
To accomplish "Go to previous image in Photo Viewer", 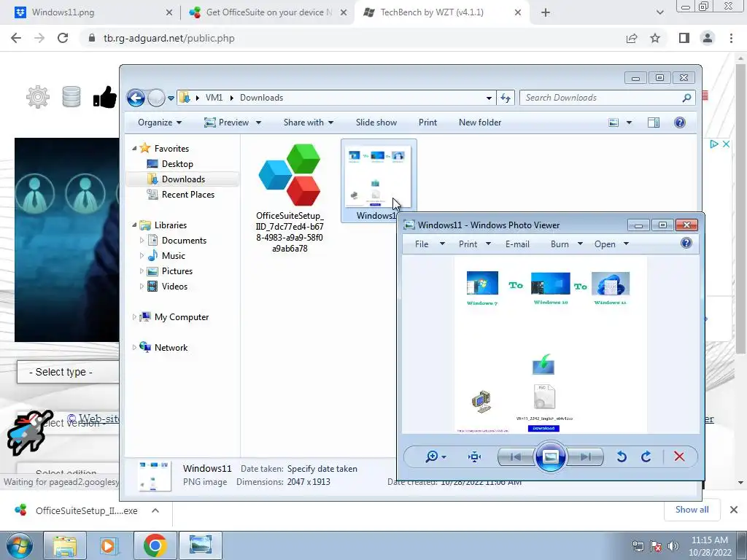I will click(x=516, y=456).
